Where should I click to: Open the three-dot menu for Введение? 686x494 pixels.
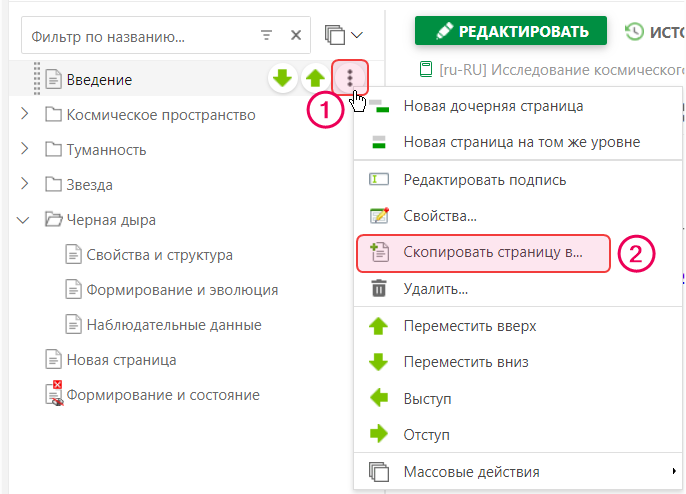pyautogui.click(x=349, y=78)
